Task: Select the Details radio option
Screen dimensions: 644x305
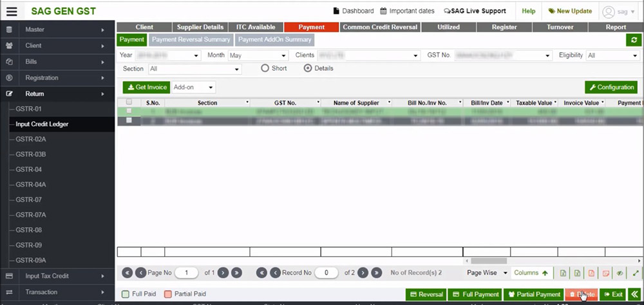Action: pos(307,68)
